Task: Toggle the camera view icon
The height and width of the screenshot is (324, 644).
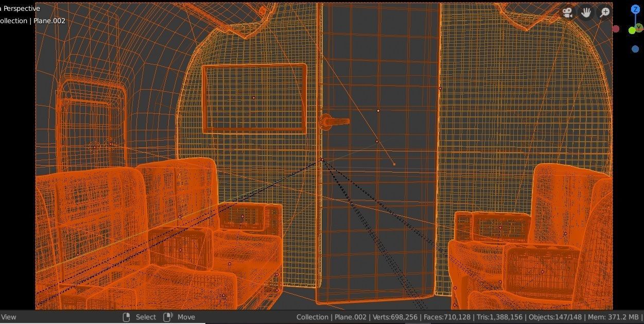Action: click(567, 12)
